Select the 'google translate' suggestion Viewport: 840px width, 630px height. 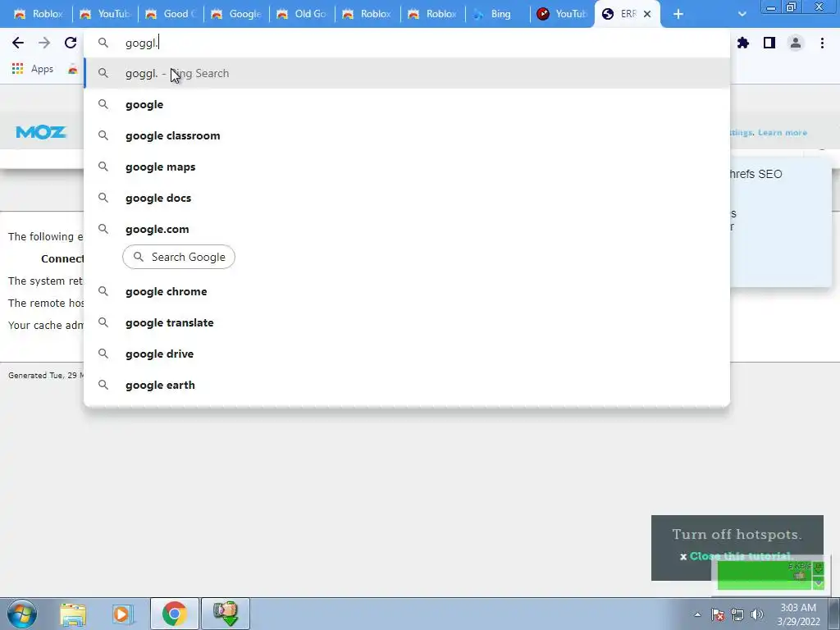pyautogui.click(x=407, y=322)
